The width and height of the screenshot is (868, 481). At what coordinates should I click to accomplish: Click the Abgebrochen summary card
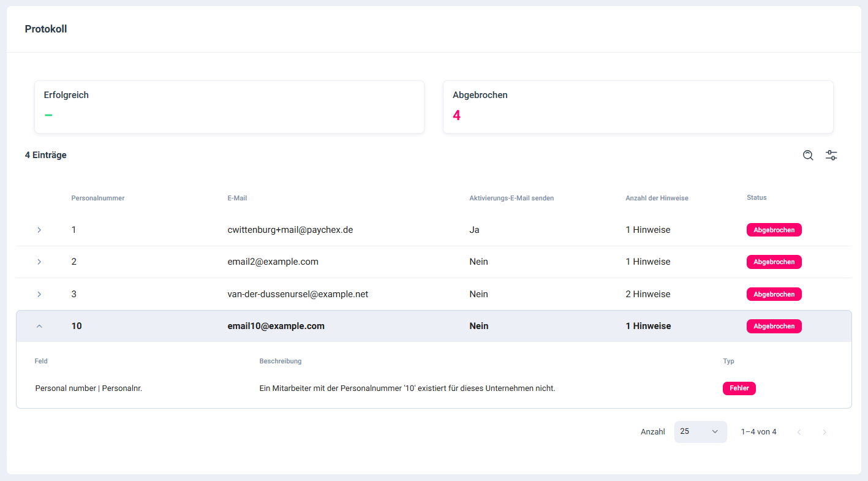pyautogui.click(x=638, y=107)
